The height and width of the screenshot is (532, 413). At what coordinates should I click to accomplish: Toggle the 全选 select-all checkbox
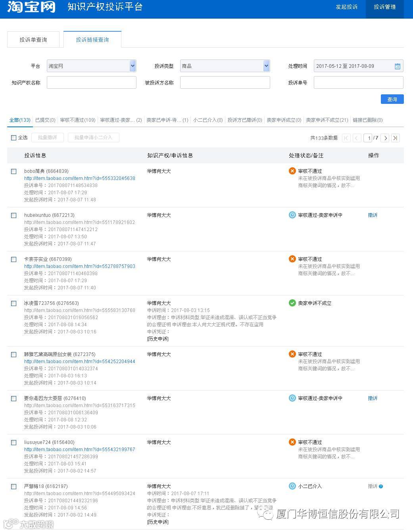click(x=13, y=138)
